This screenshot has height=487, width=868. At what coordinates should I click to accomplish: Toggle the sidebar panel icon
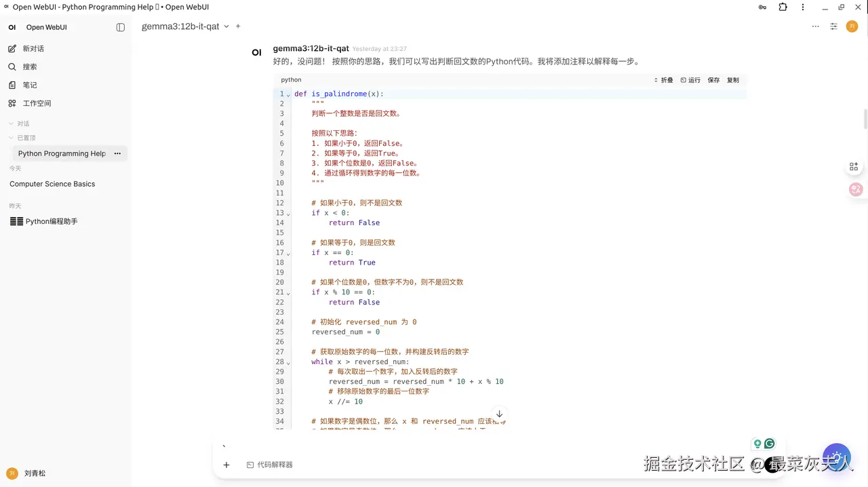[121, 27]
